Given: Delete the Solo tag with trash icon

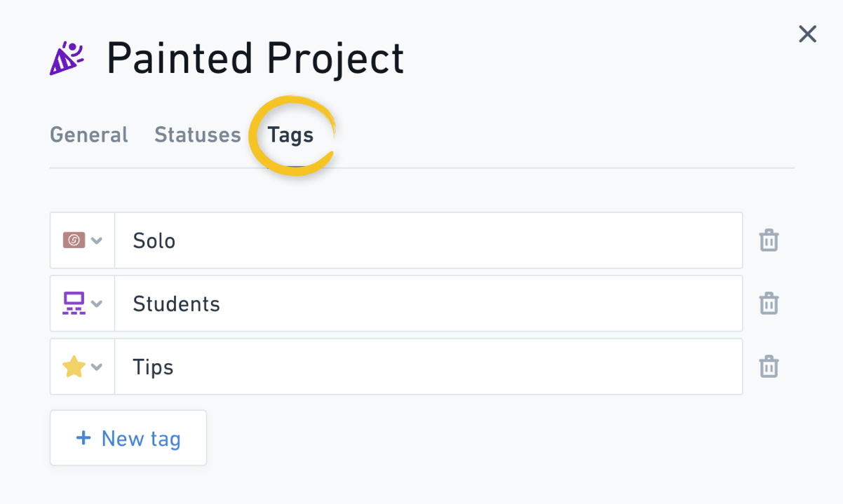Looking at the screenshot, I should pos(769,240).
